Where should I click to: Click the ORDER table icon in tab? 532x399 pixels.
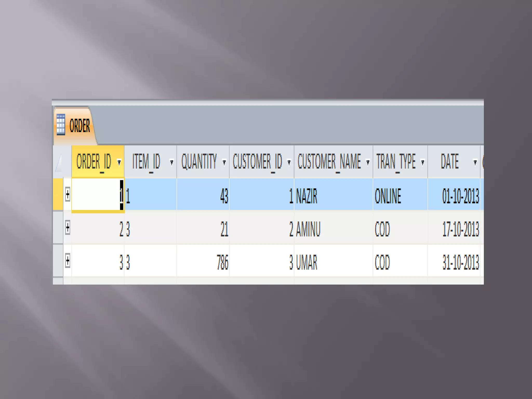[61, 125]
